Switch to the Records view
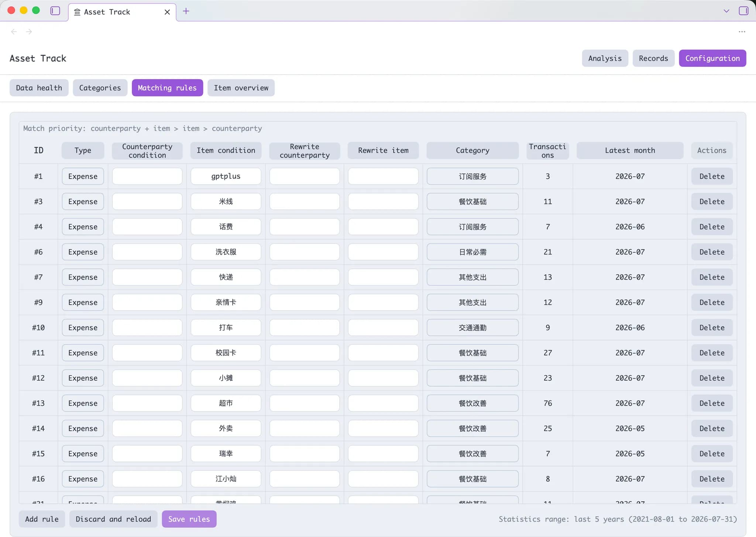Viewport: 756px width, 537px height. (x=653, y=58)
